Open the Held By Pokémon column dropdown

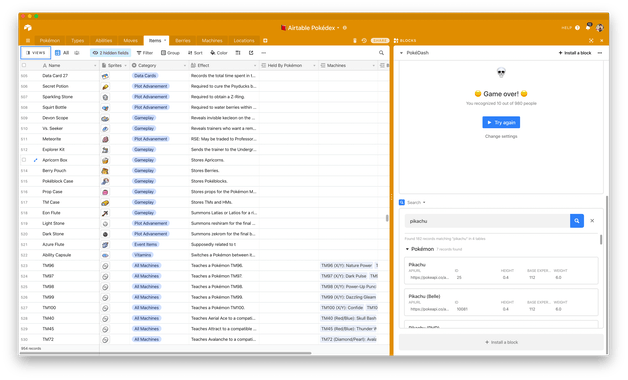pyautogui.click(x=314, y=65)
